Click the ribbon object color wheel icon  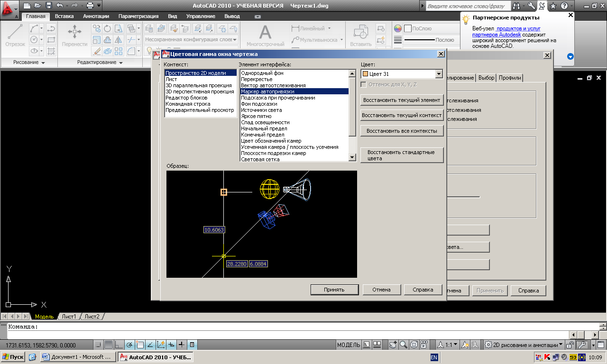(398, 28)
